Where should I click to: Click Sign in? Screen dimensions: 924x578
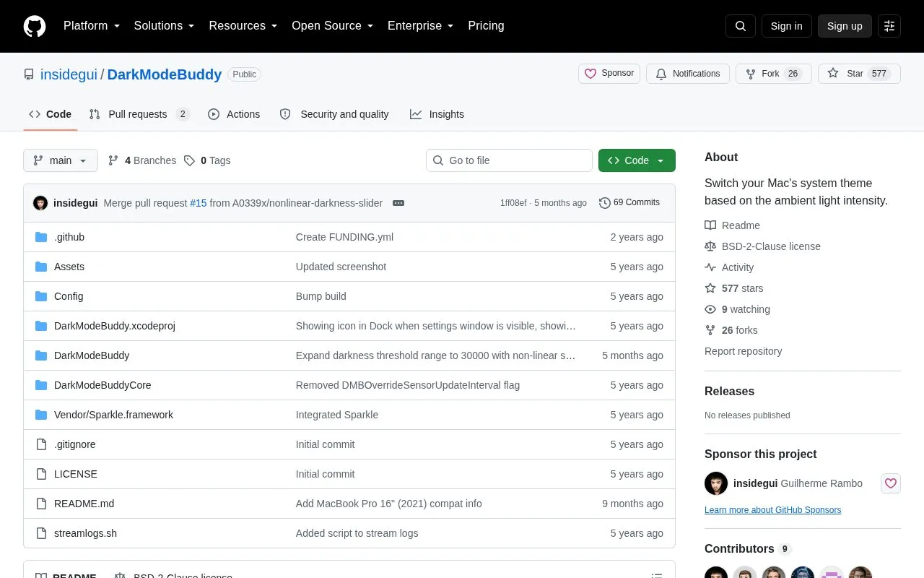pyautogui.click(x=786, y=26)
